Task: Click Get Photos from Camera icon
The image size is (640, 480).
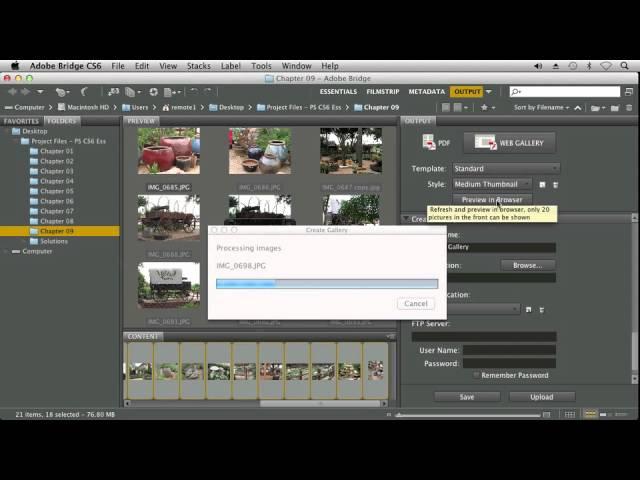Action: coord(113,92)
